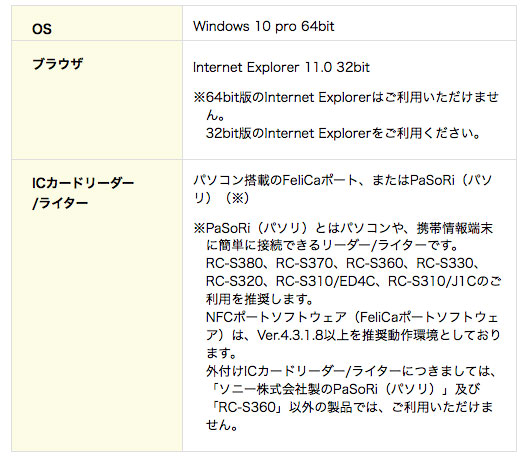Click the Ver.4.3.1.8以上 version text
Image resolution: width=526 pixels, height=459 pixels.
pyautogui.click(x=309, y=335)
